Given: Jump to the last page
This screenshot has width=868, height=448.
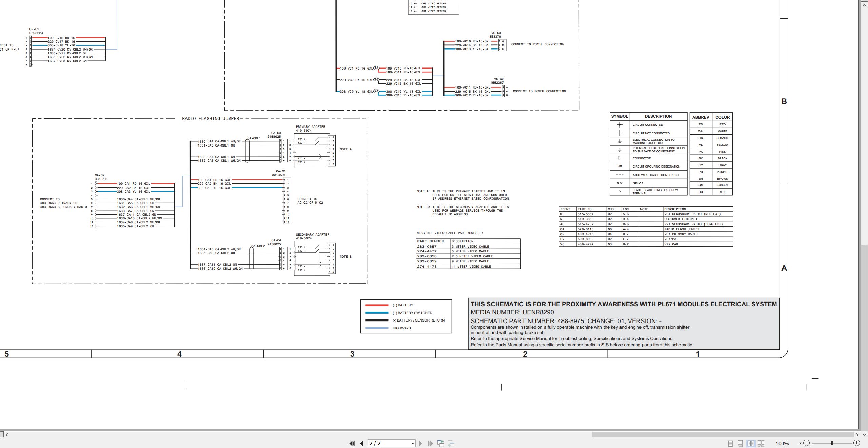Looking at the screenshot, I should pos(430,443).
